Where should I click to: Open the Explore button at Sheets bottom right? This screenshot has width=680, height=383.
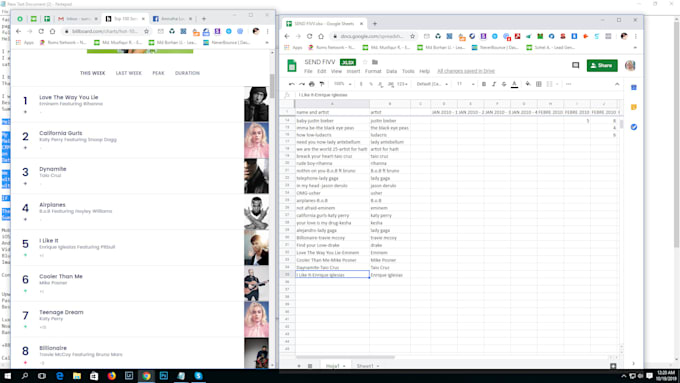coord(613,366)
